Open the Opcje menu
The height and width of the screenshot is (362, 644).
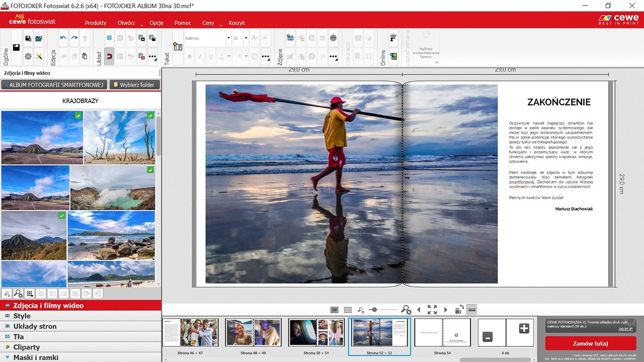[156, 23]
